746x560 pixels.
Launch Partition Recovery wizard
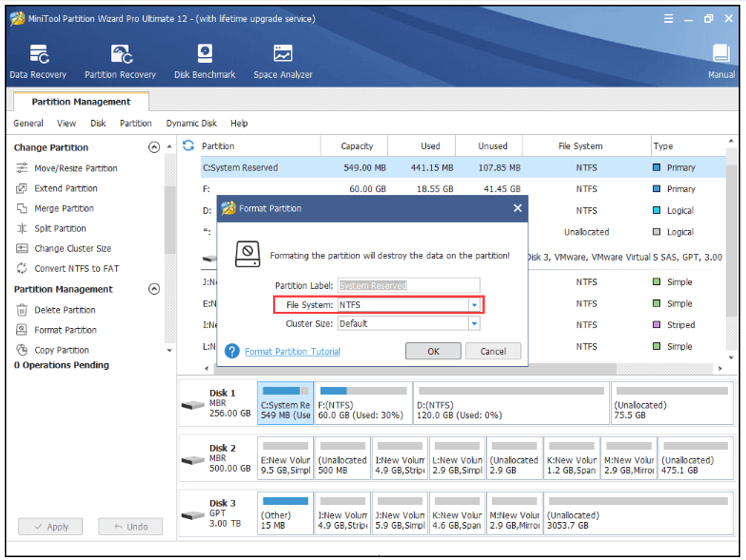[120, 61]
